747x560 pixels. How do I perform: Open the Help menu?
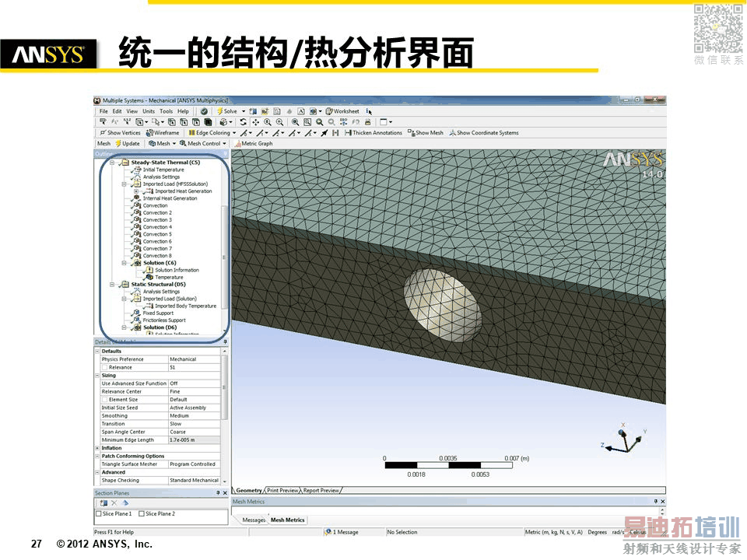[x=184, y=111]
